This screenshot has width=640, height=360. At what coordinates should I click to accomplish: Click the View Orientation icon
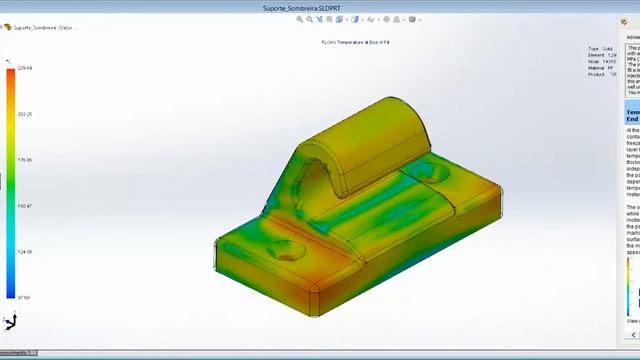point(339,19)
